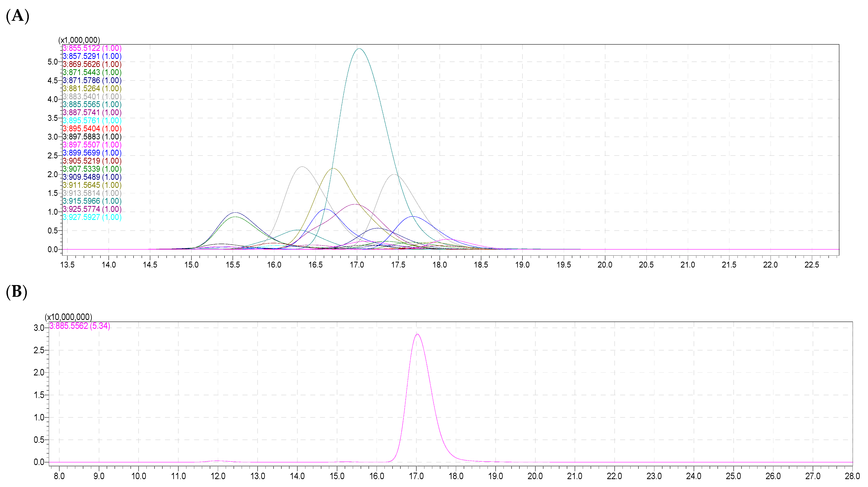This screenshot has height=487, width=868.
Task: Click the 3:895.5404 red legend entry
Action: click(92, 129)
